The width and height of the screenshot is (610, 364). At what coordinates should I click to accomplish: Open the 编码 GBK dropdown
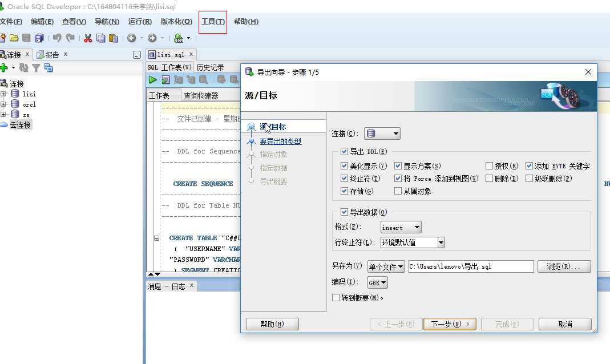point(377,282)
